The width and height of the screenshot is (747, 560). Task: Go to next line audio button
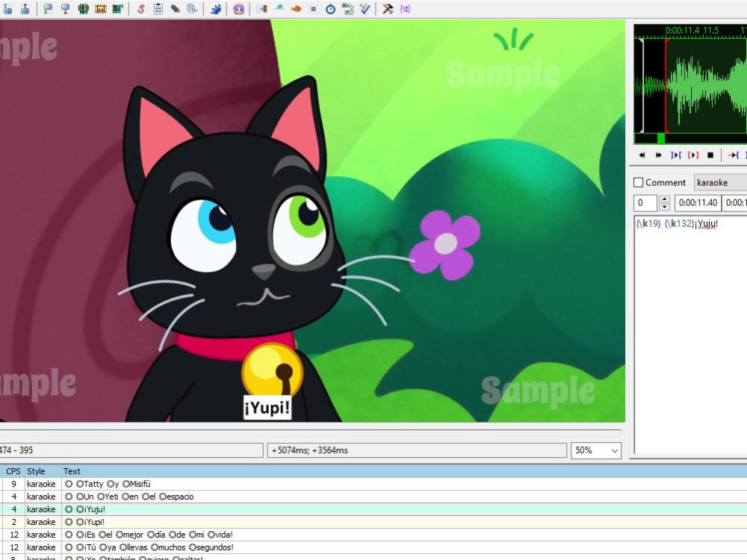pyautogui.click(x=658, y=155)
